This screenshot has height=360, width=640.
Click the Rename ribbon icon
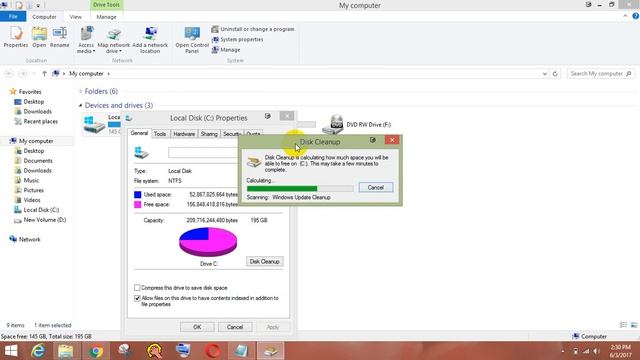click(x=60, y=37)
